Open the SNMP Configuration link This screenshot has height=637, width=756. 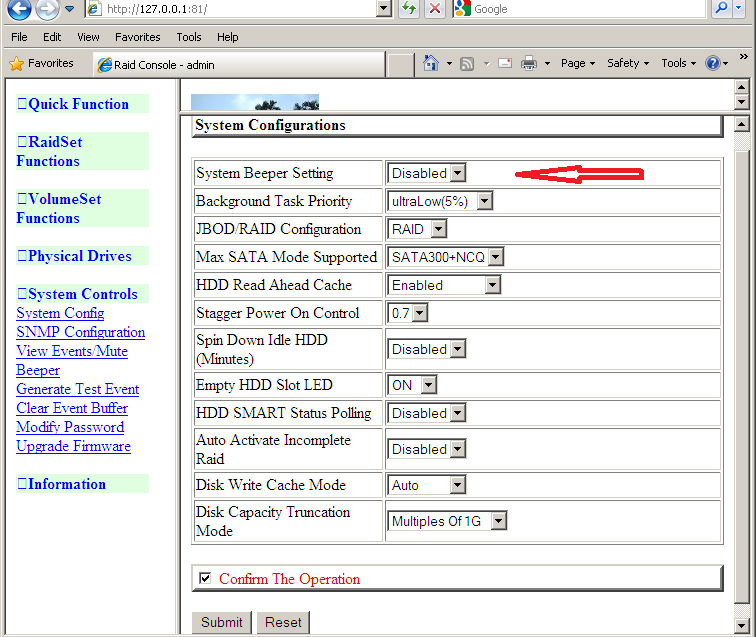tap(81, 332)
